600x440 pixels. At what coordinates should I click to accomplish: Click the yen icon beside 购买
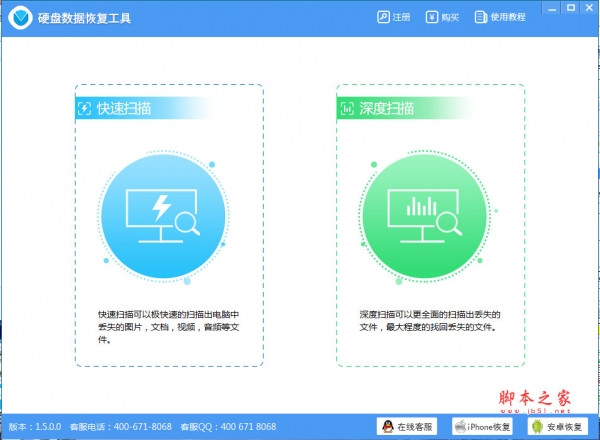click(432, 17)
